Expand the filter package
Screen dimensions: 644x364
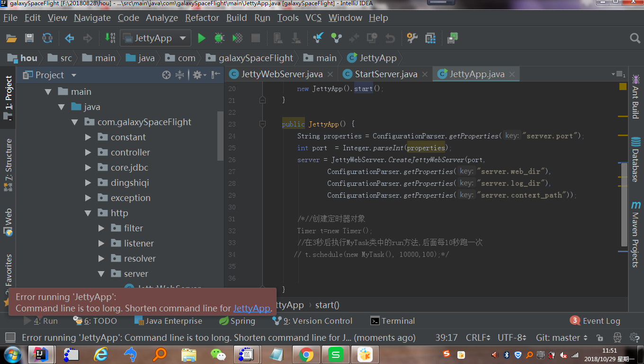tap(101, 228)
